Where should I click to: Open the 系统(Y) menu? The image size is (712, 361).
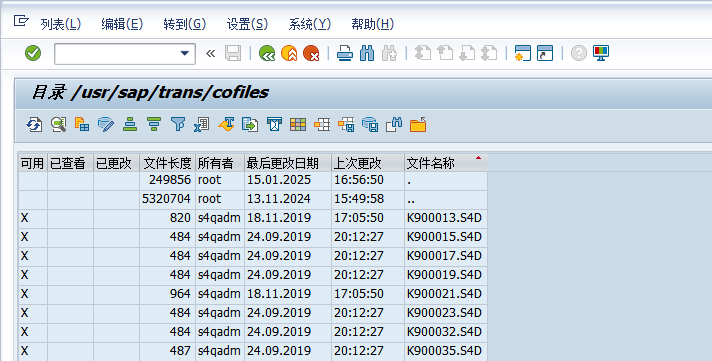[x=309, y=24]
